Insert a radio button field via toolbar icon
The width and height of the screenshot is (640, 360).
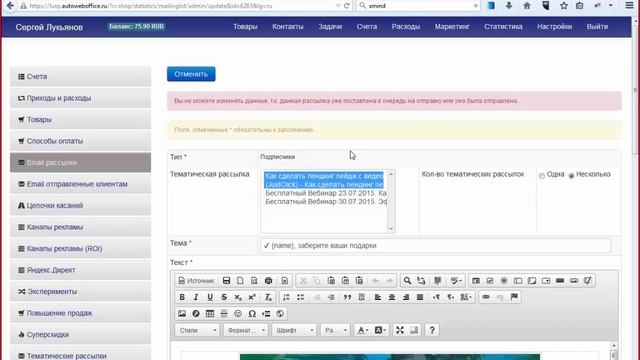pos(504,281)
